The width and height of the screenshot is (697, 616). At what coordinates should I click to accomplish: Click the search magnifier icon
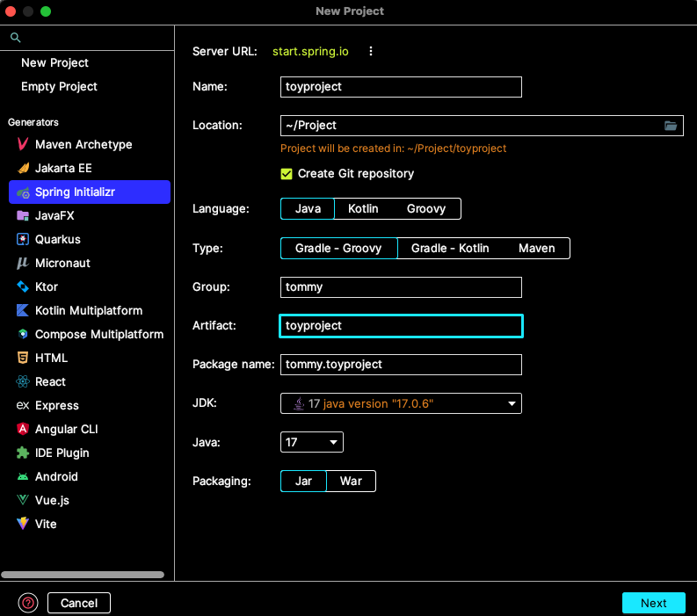click(16, 38)
